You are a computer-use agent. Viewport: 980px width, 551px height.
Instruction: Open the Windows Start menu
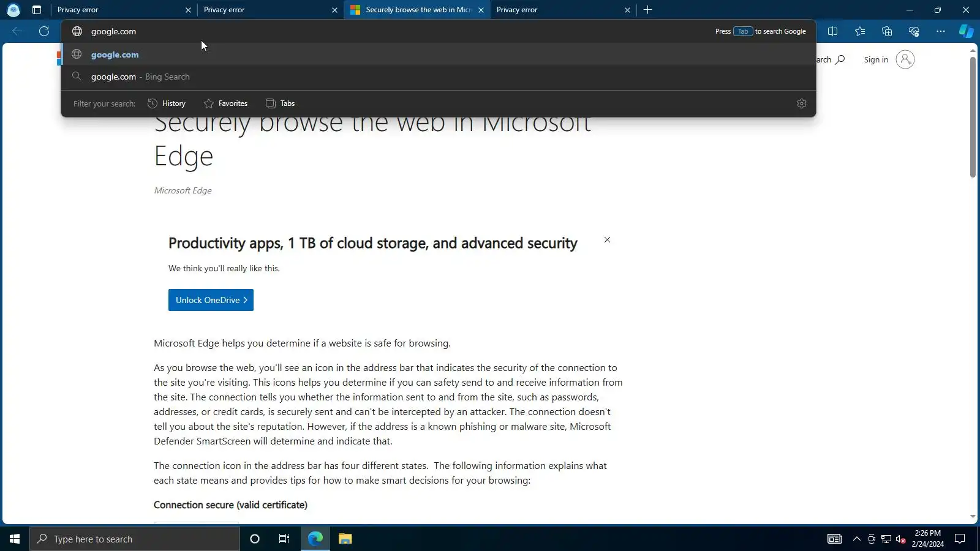pyautogui.click(x=15, y=539)
